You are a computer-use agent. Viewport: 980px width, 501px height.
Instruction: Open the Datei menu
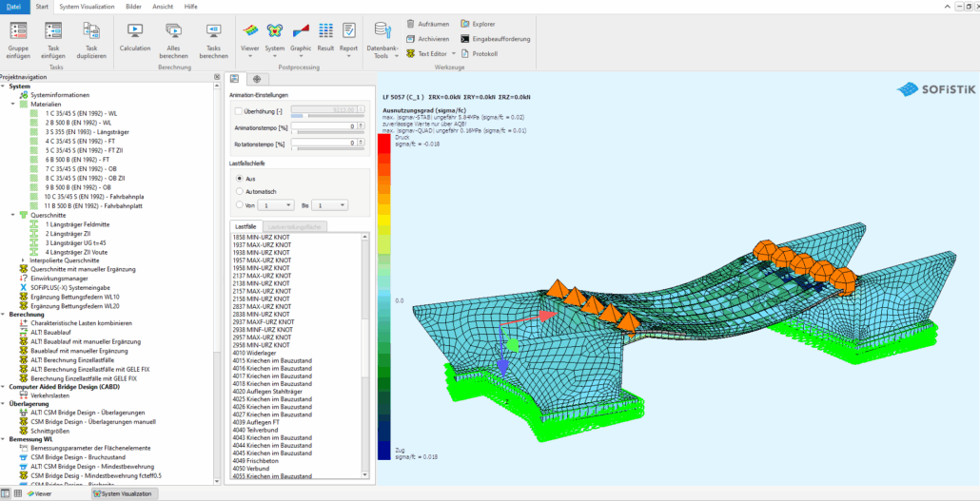(13, 7)
